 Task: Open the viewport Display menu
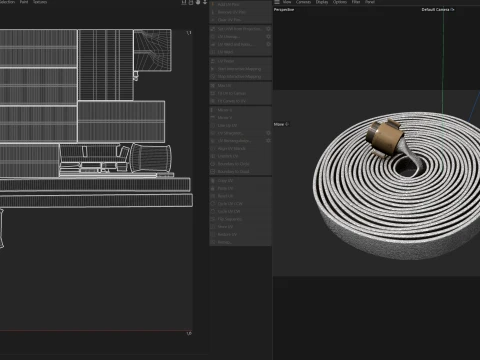(322, 2)
